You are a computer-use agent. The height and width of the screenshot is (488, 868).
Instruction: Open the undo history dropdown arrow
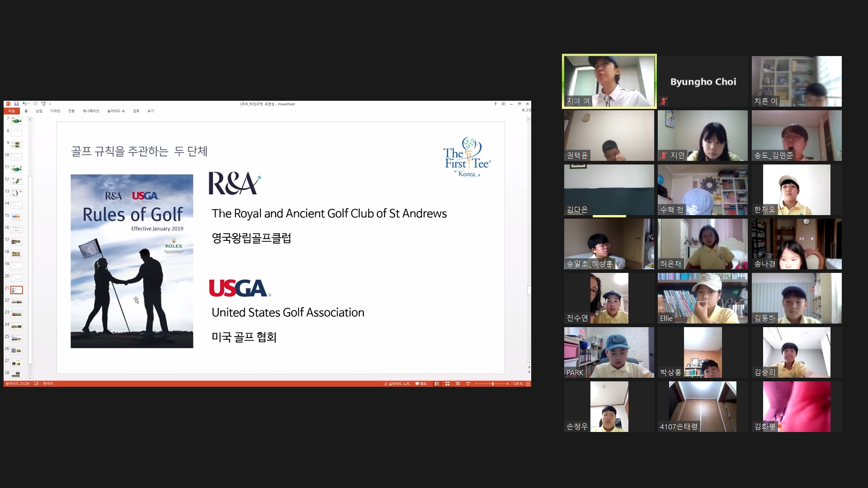29,103
